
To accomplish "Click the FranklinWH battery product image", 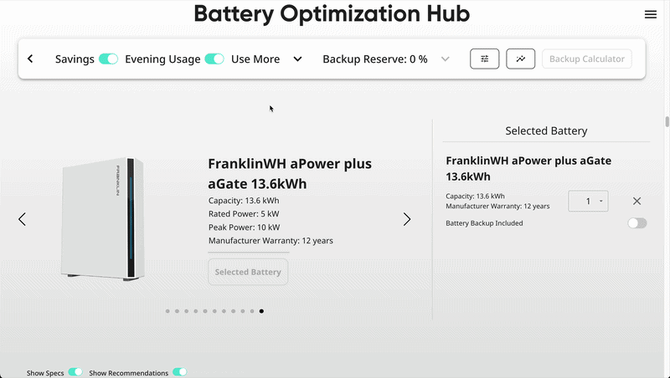I will 103,219.
